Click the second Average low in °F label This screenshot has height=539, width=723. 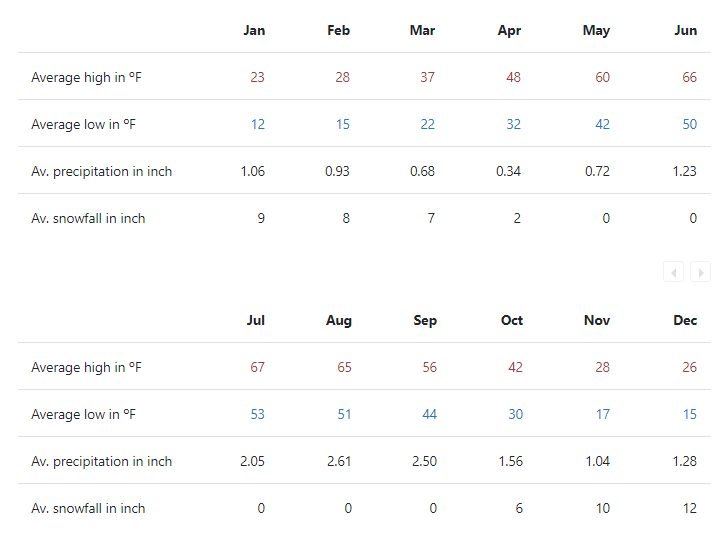pyautogui.click(x=83, y=415)
